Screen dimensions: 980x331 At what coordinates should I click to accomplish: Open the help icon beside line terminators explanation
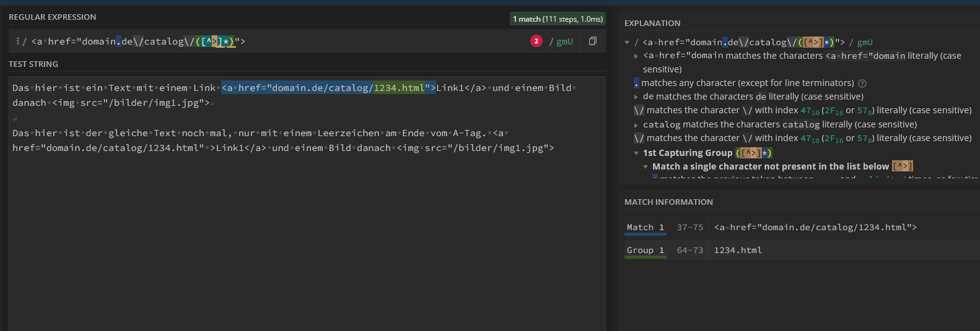(862, 84)
